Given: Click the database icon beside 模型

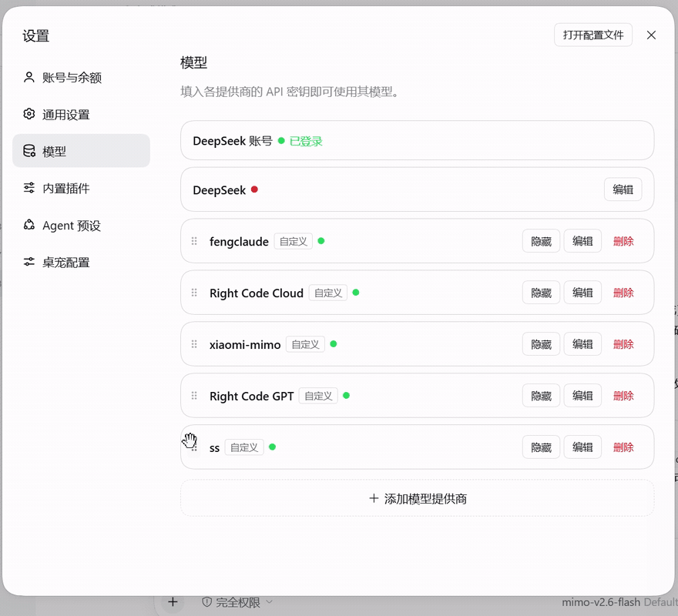Looking at the screenshot, I should pos(29,151).
